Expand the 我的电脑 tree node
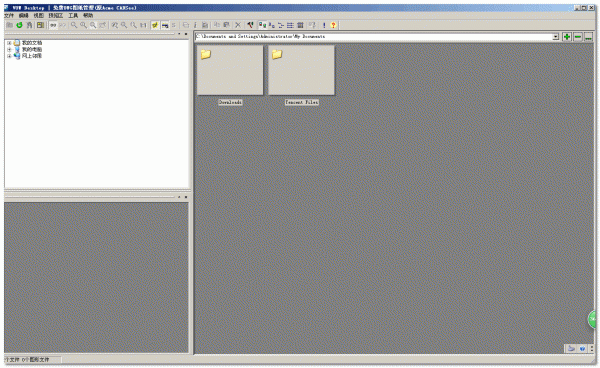600x368 pixels. pos(9,49)
